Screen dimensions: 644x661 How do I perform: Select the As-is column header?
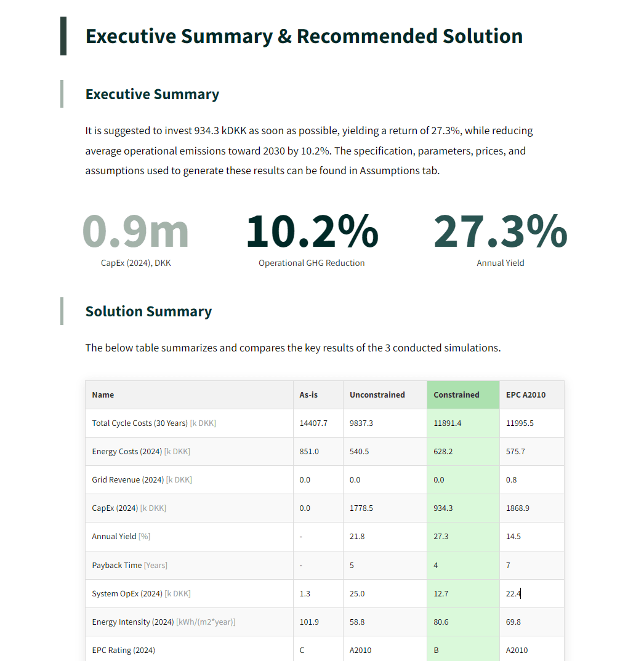pyautogui.click(x=308, y=395)
